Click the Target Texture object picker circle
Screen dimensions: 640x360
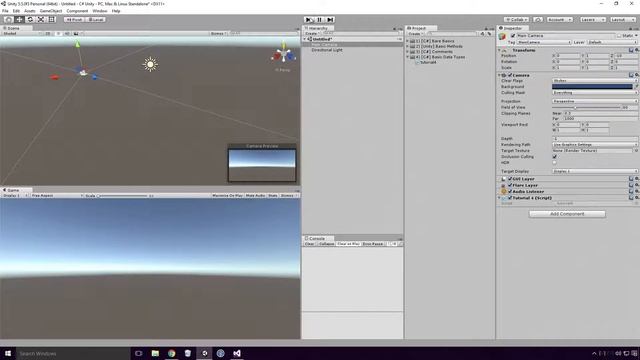[x=636, y=151]
